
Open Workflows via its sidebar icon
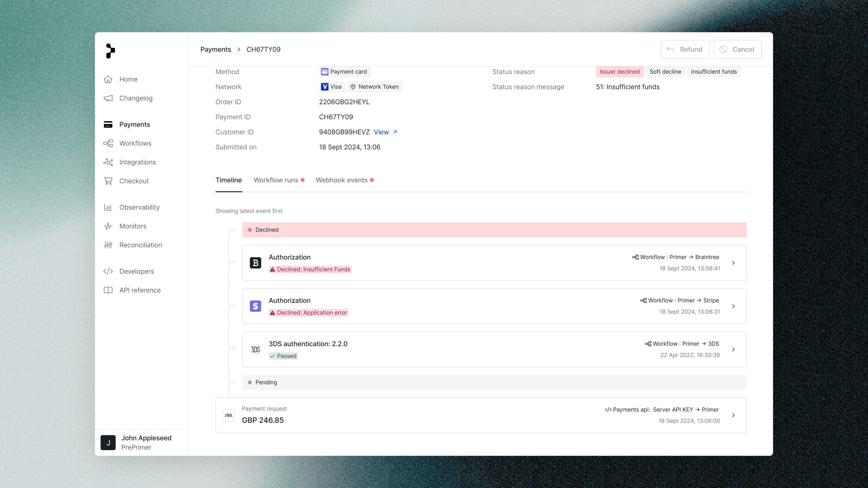coord(108,143)
